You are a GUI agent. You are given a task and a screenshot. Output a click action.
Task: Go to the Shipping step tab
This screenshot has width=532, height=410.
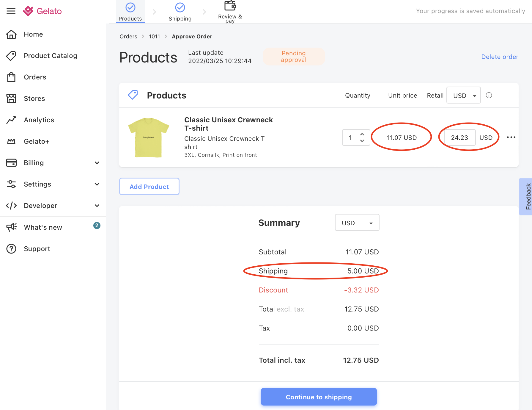pos(180,12)
